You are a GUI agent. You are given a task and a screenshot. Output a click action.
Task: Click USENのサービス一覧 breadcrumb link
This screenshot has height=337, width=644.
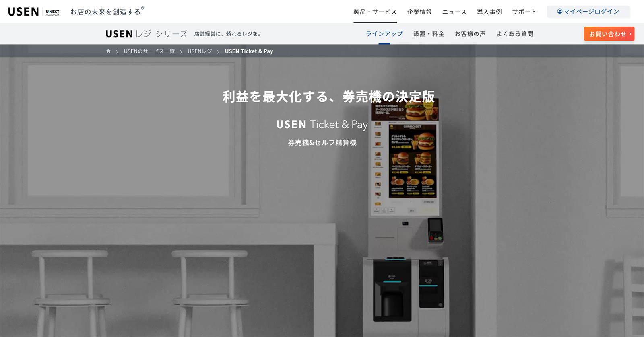149,51
